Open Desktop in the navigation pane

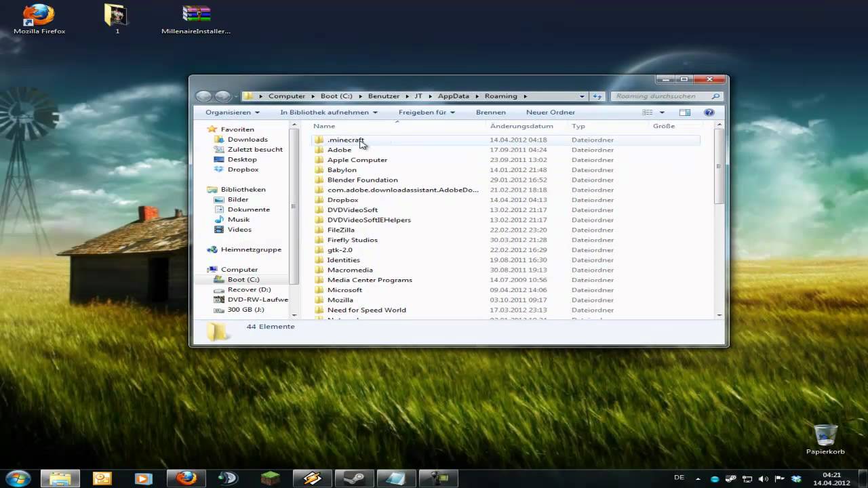pos(242,159)
